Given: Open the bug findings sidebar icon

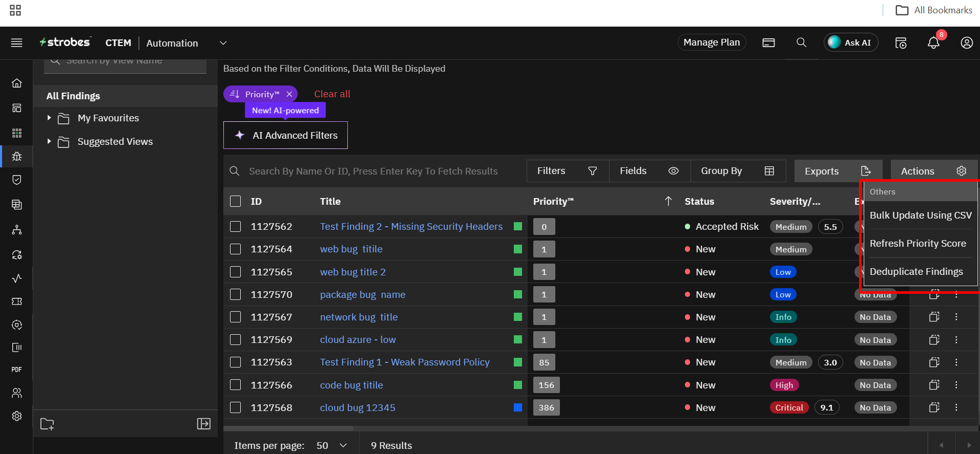Looking at the screenshot, I should pyautogui.click(x=17, y=157).
